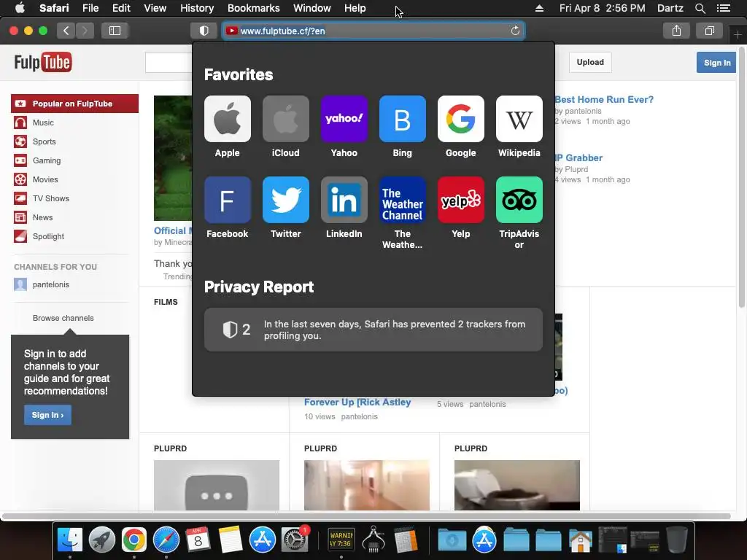Click the Movies category reel icon

[x=20, y=179]
